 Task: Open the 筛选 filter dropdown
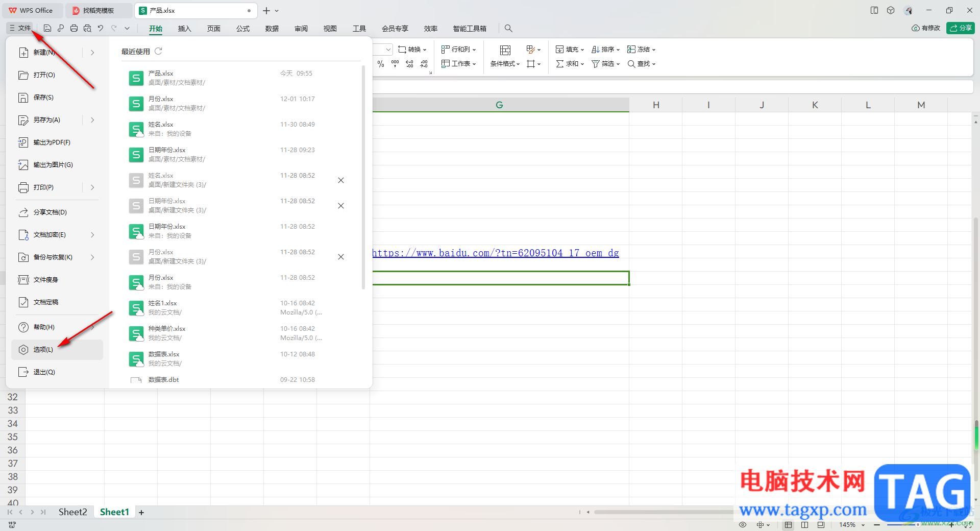pyautogui.click(x=605, y=64)
